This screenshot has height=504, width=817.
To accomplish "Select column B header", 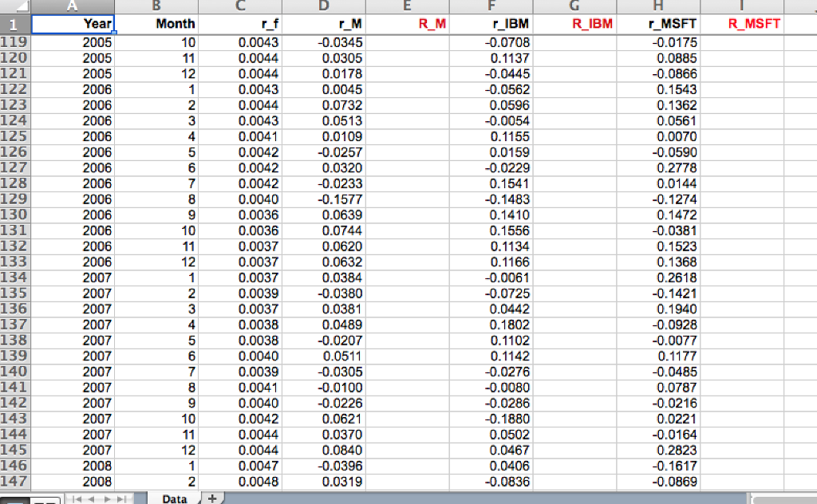I will (x=156, y=6).
